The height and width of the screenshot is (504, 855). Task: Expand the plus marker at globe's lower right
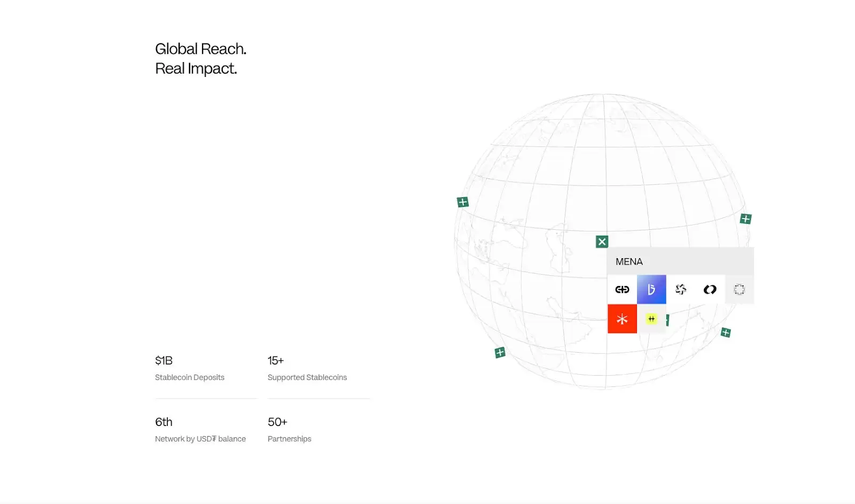pyautogui.click(x=726, y=332)
